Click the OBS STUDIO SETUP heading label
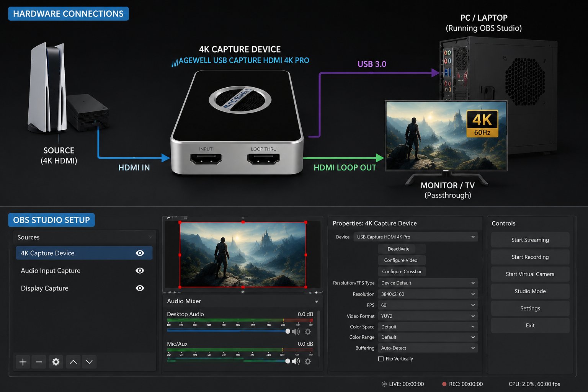The width and height of the screenshot is (588, 392). click(51, 220)
